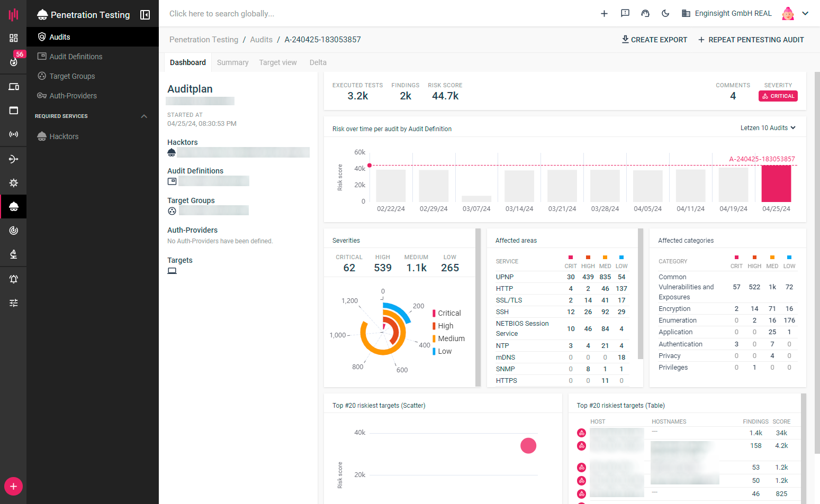
Task: Open the user account dropdown chevron
Action: coord(805,14)
